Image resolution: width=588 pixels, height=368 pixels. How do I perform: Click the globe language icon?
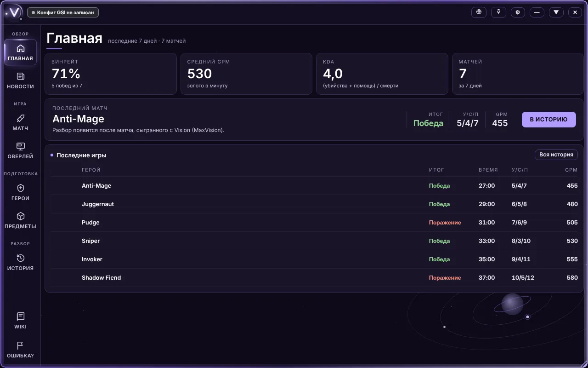pyautogui.click(x=479, y=12)
